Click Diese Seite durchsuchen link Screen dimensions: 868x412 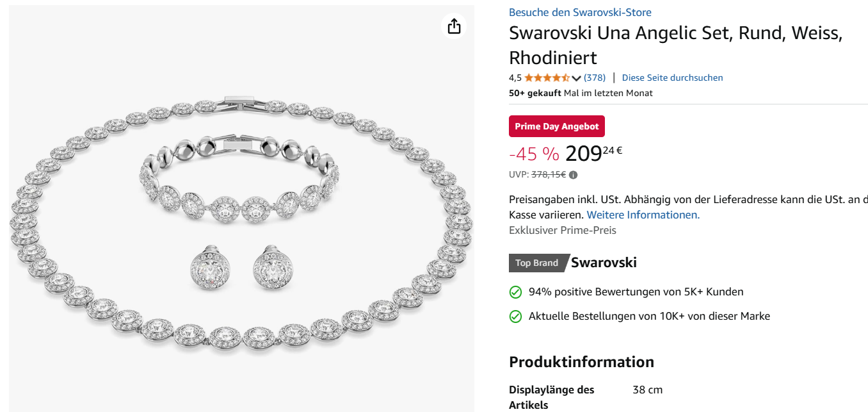672,78
